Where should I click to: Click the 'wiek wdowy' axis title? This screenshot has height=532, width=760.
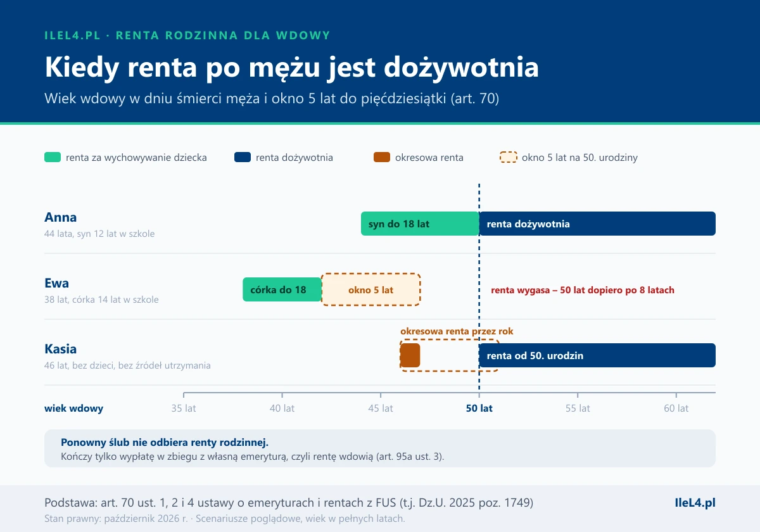[x=73, y=408]
